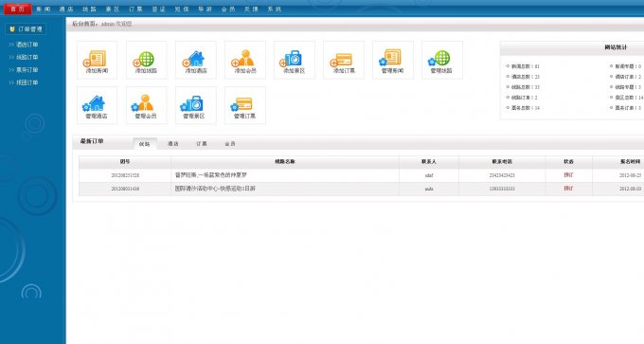The image size is (644, 344).
Task: Open the 新闻 top menu item
Action: pyautogui.click(x=44, y=9)
